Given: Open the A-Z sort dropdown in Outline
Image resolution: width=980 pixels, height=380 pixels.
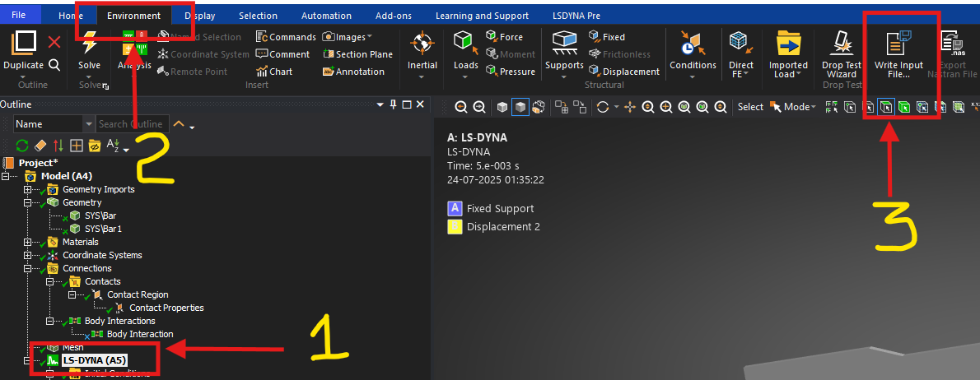Looking at the screenshot, I should (126, 150).
